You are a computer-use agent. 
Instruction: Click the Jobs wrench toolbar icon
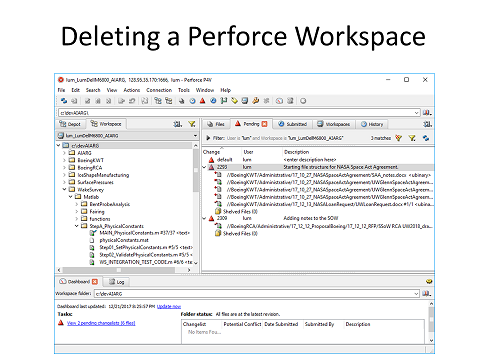pyautogui.click(x=256, y=101)
